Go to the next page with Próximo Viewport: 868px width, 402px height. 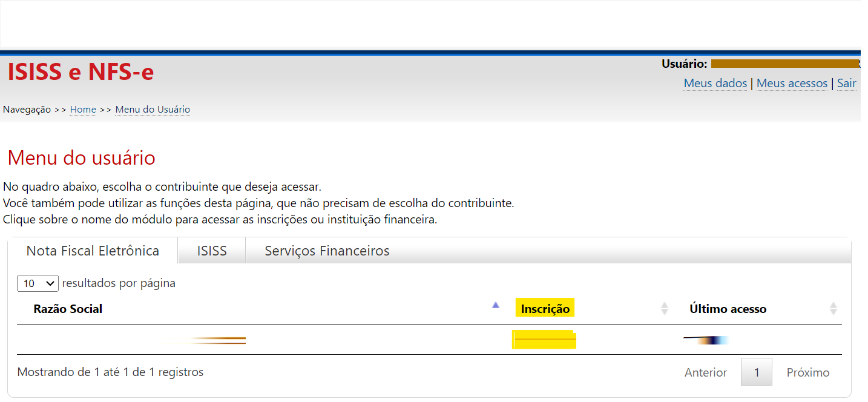[x=808, y=372]
